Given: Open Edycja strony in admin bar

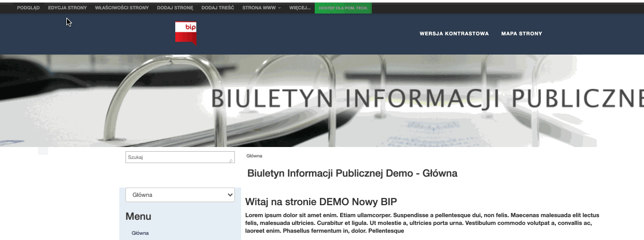Looking at the screenshot, I should (67, 8).
